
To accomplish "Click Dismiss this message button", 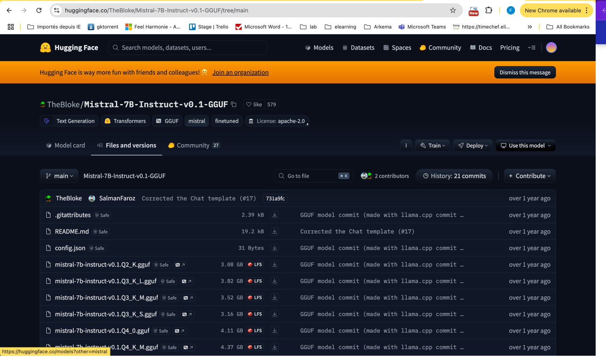I will point(525,72).
